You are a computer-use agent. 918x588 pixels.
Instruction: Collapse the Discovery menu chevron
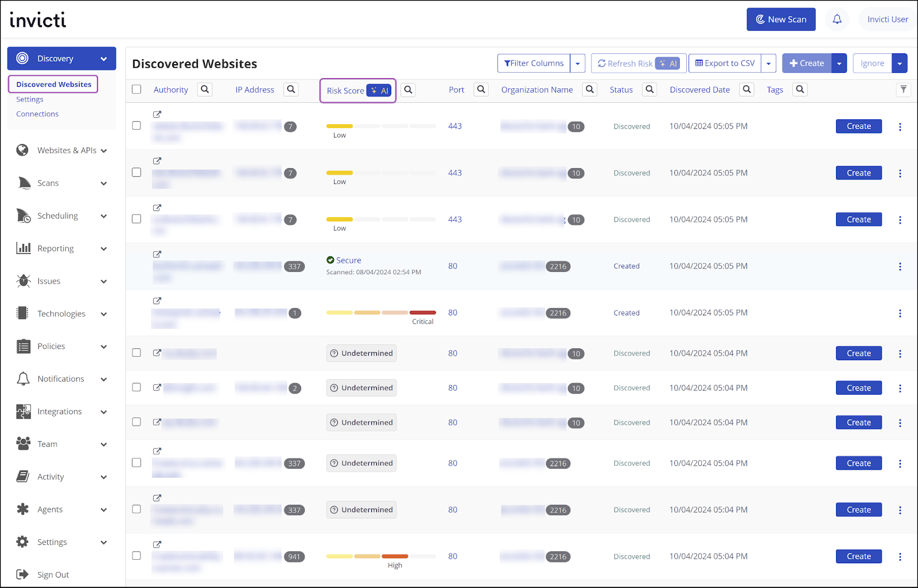[104, 58]
